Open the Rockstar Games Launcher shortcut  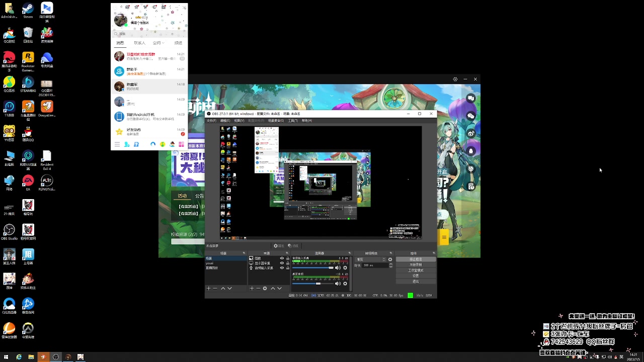(x=28, y=60)
